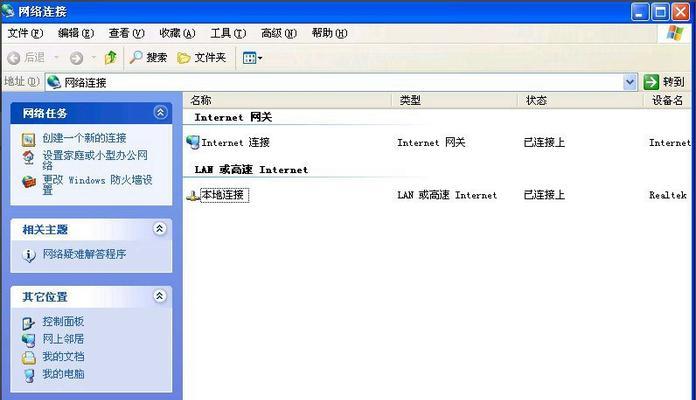The height and width of the screenshot is (400, 696).
Task: Maximize the 网络连接 window
Action: pos(660,12)
